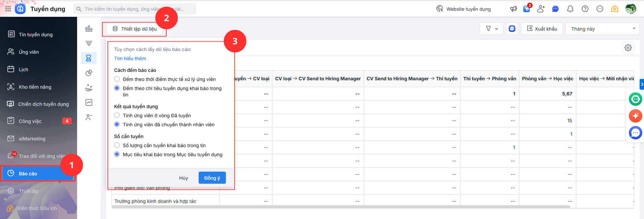This screenshot has width=644, height=219.
Task: Expand the blue side panel arrow
Action: point(642,84)
